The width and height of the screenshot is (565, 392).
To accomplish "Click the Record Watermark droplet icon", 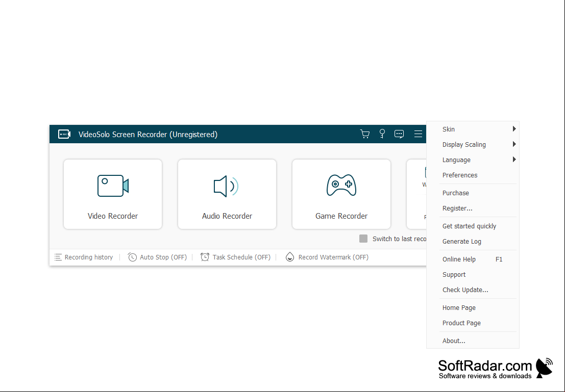I will click(290, 257).
